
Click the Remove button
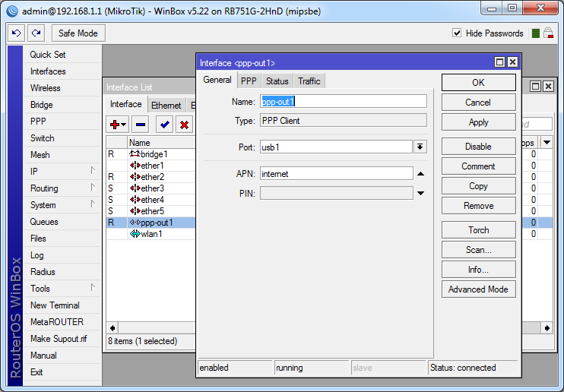point(478,206)
